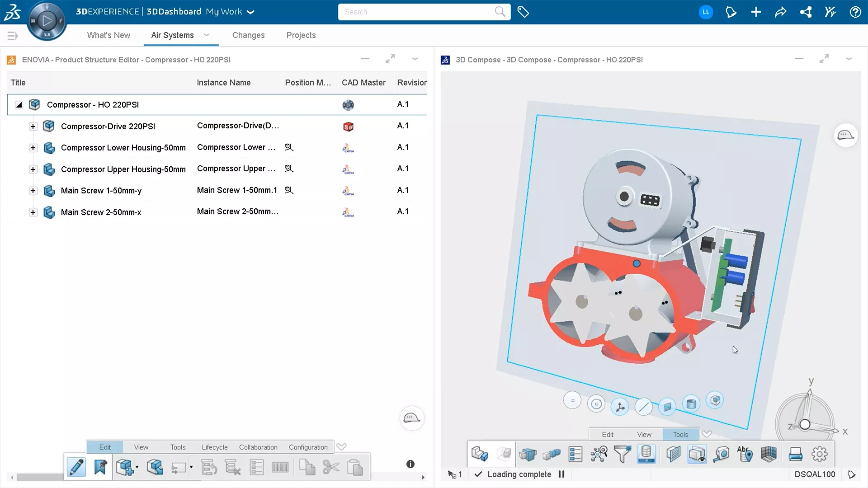Select the axis system section option
The width and height of the screenshot is (868, 488).
coord(620,407)
